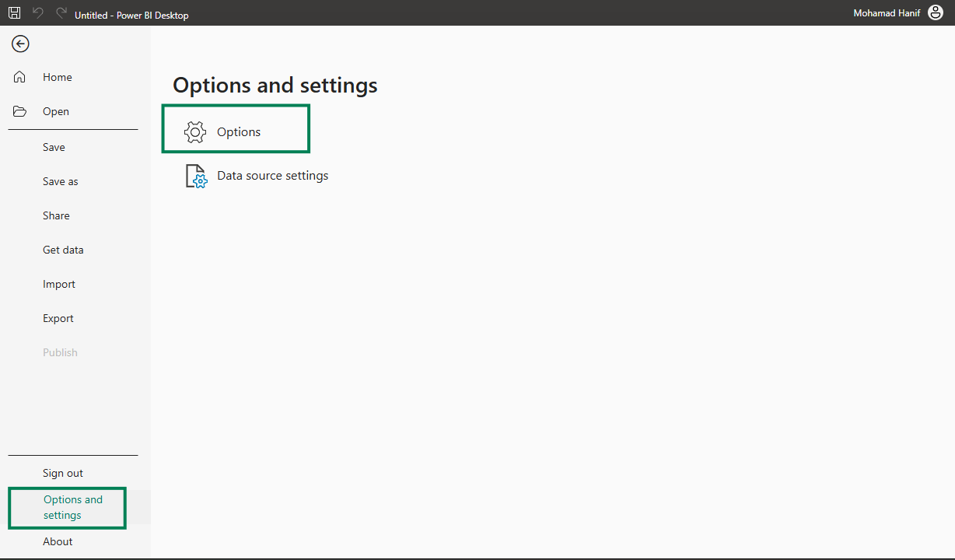Click the Data source settings document icon
Image resolution: width=955 pixels, height=560 pixels.
tap(196, 176)
